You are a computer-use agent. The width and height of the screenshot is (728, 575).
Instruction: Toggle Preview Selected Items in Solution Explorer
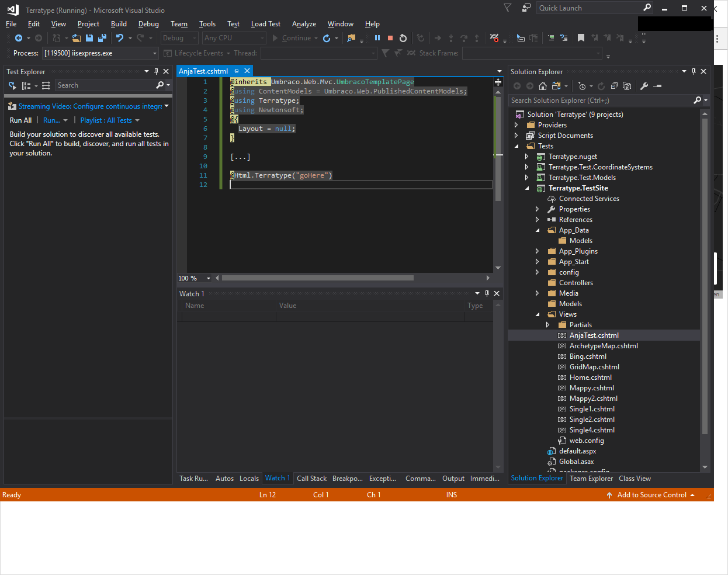[657, 86]
